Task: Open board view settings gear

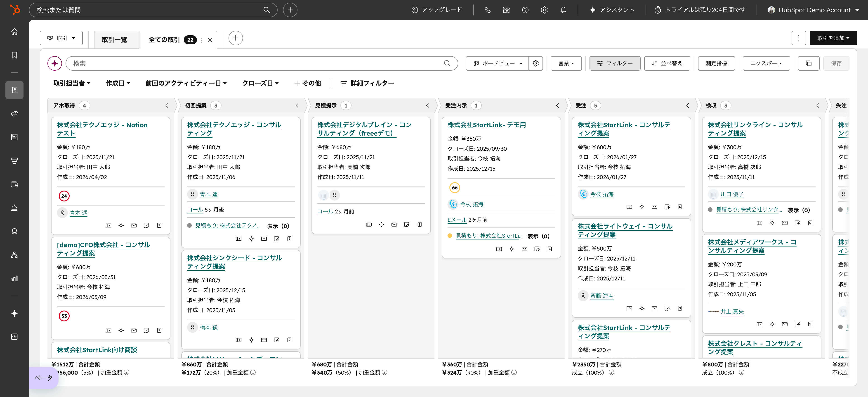Action: [x=536, y=63]
